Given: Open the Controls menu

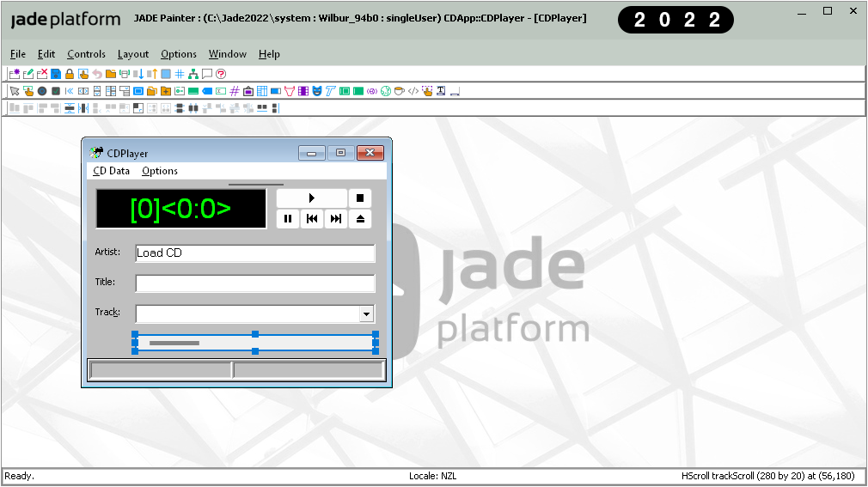Looking at the screenshot, I should click(x=86, y=54).
